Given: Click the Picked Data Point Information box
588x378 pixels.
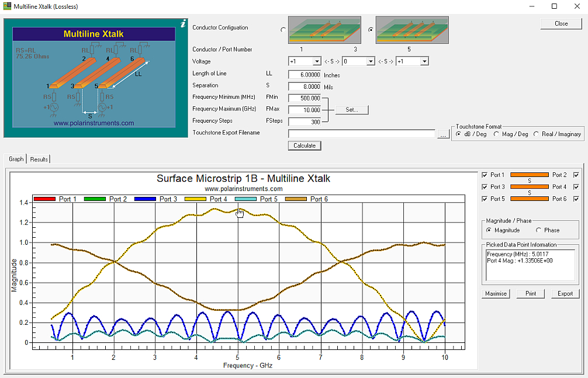Looking at the screenshot, I should [x=530, y=265].
